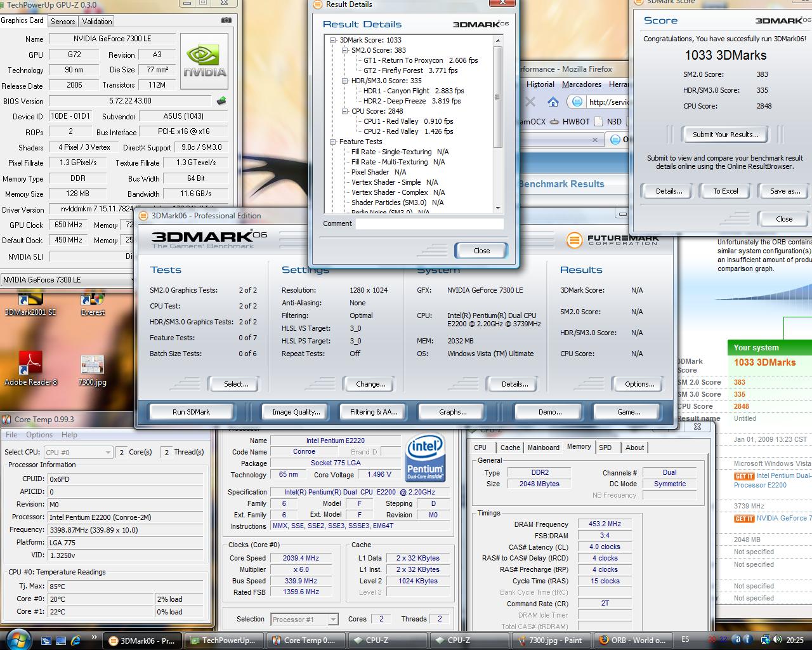Switch to the Validation tab in GPU-Z
The image size is (812, 650).
tap(97, 21)
